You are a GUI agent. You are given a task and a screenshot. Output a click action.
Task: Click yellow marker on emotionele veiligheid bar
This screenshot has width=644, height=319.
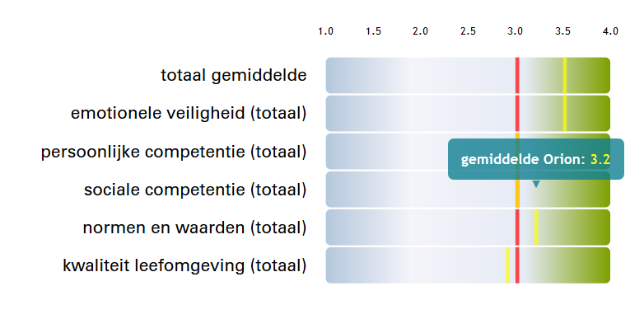pyautogui.click(x=565, y=113)
